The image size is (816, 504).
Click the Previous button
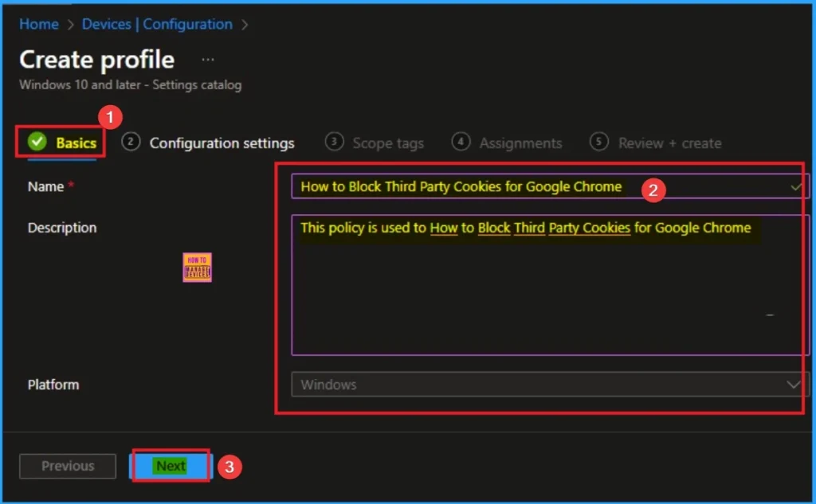coord(68,466)
